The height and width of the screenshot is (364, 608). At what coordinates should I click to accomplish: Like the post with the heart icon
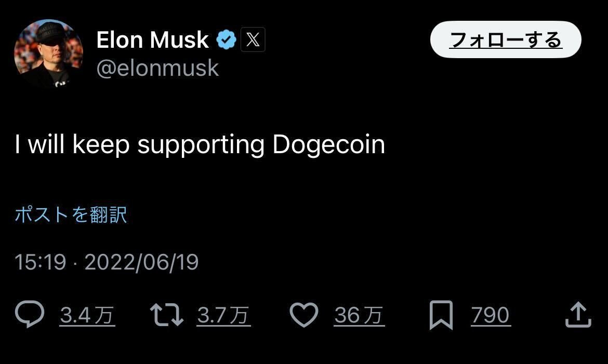pyautogui.click(x=303, y=315)
